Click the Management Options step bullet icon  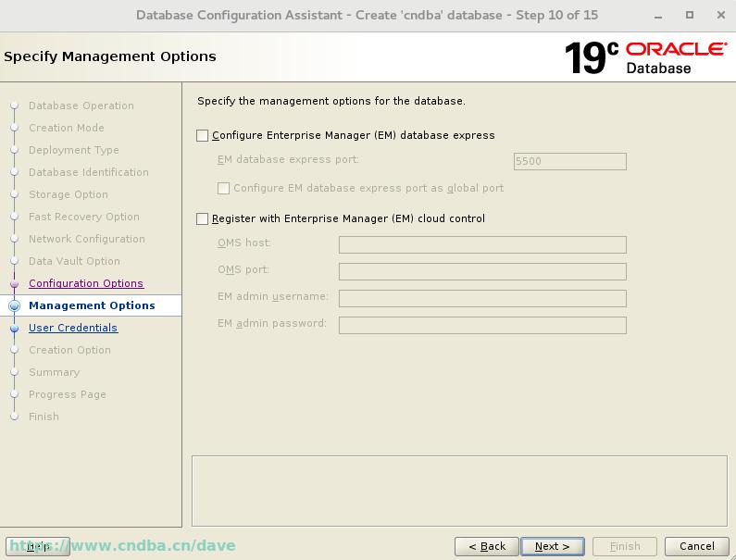click(x=15, y=305)
